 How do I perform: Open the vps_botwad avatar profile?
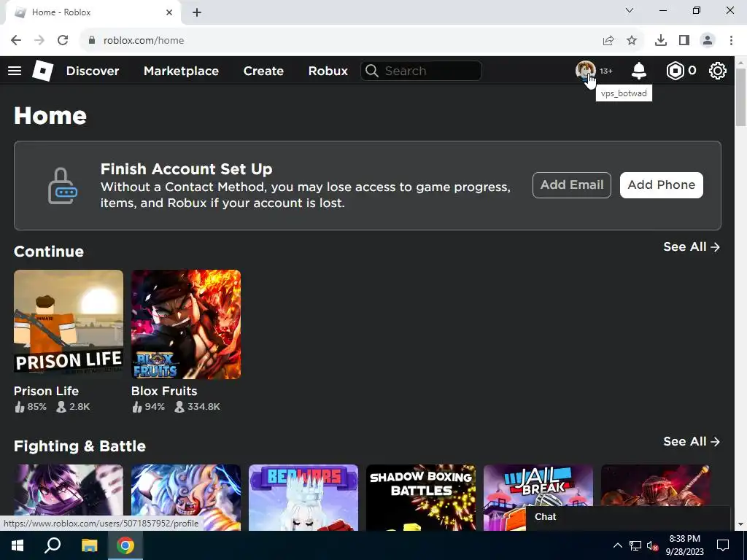coord(586,71)
